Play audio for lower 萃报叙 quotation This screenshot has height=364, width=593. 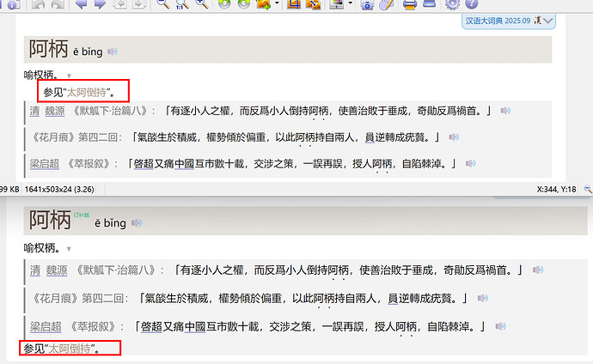pyautogui.click(x=501, y=326)
